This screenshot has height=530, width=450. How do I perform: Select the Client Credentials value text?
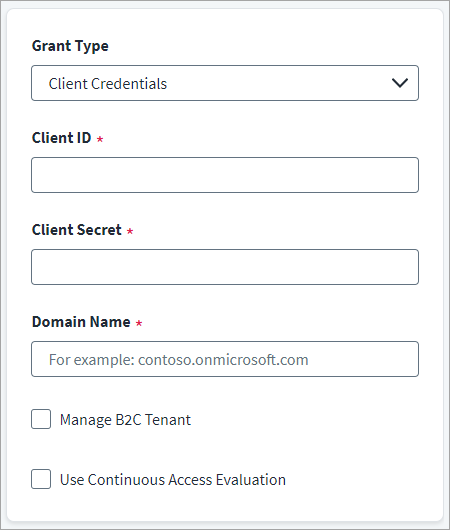(x=108, y=84)
